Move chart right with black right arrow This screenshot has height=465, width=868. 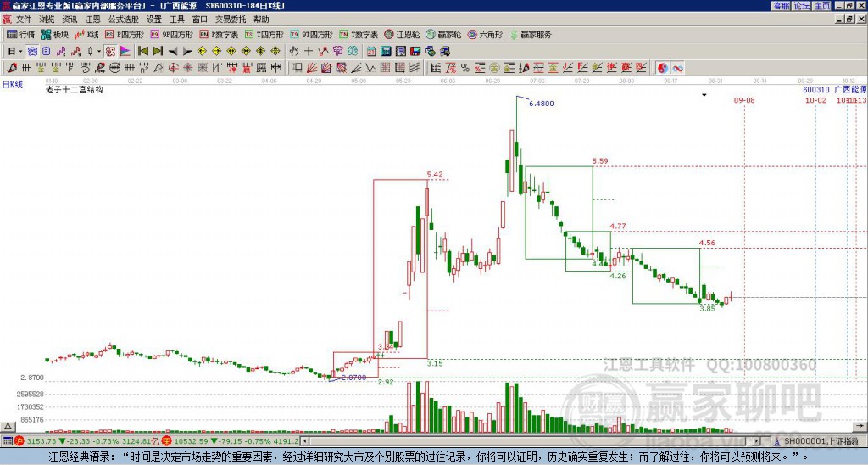(x=187, y=52)
